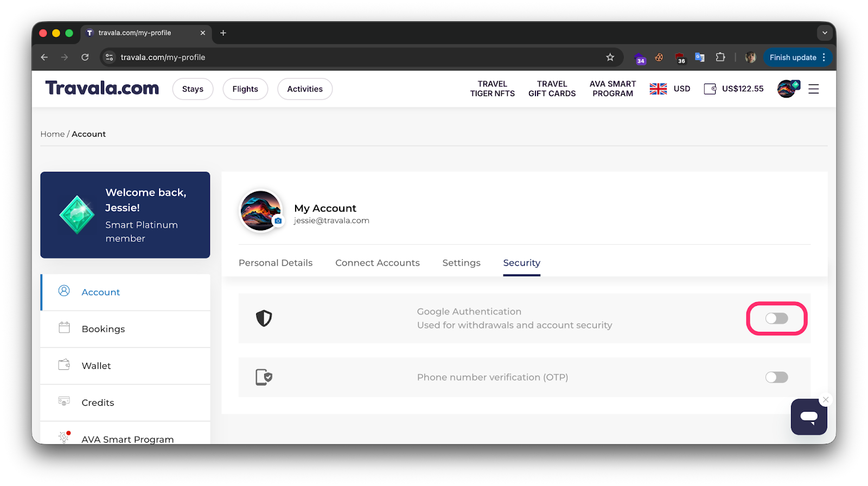This screenshot has width=868, height=486.
Task: Open the wallet icon in the header
Action: [x=710, y=89]
